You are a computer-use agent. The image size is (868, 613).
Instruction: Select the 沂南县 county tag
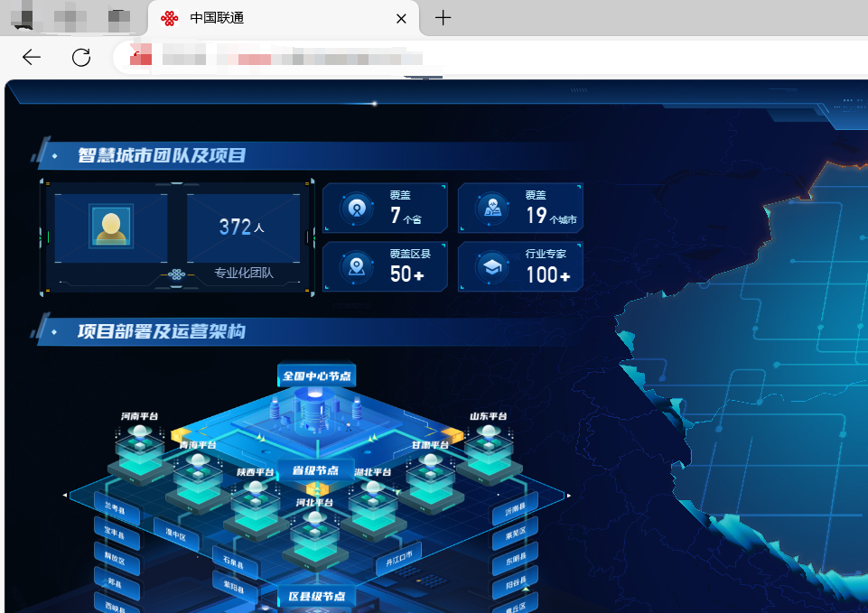(515, 509)
